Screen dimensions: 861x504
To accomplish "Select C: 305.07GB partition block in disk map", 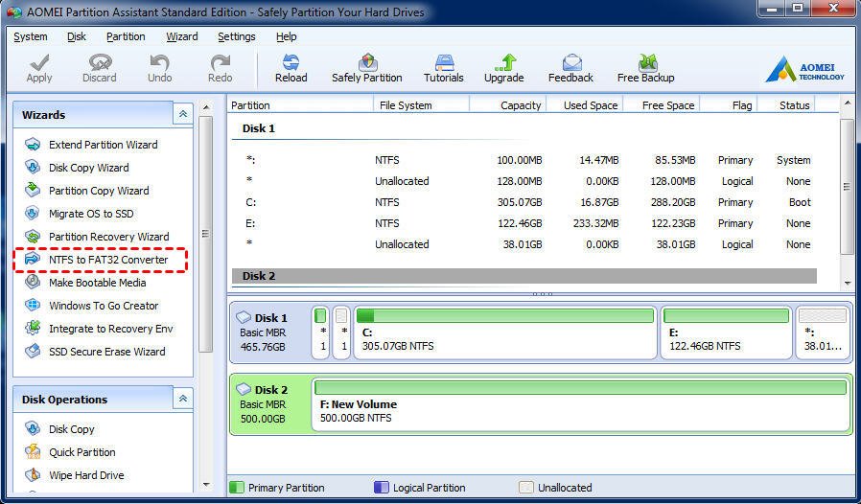I will (x=505, y=332).
